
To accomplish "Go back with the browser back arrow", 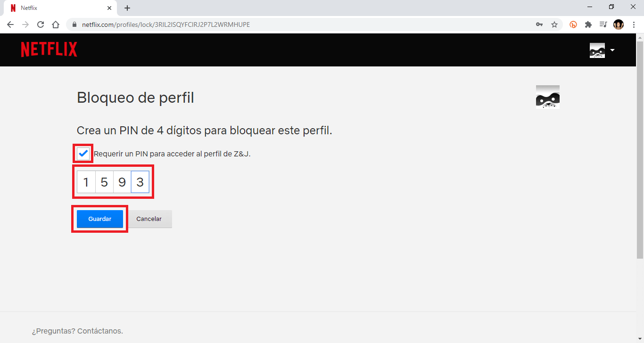I will (x=10, y=24).
